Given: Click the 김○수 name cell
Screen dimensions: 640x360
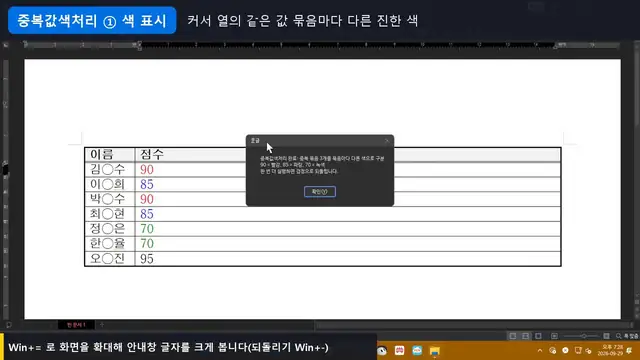Looking at the screenshot, I should tap(110, 169).
